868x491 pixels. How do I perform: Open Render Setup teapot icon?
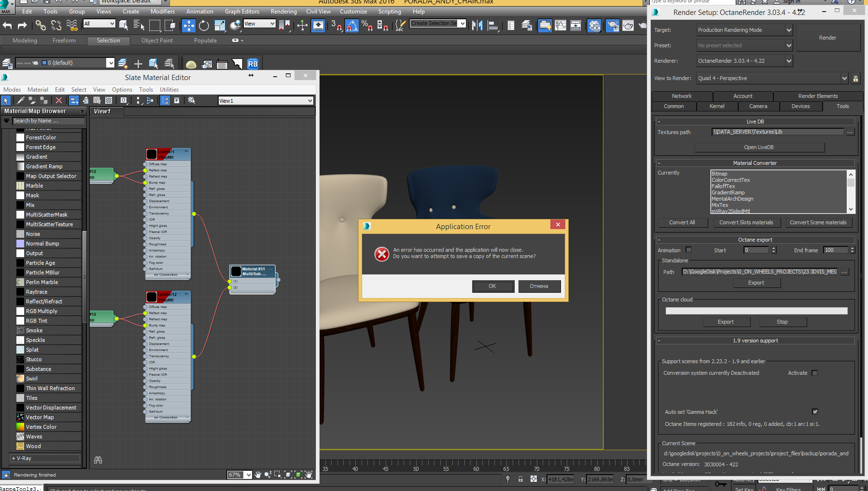(613, 26)
